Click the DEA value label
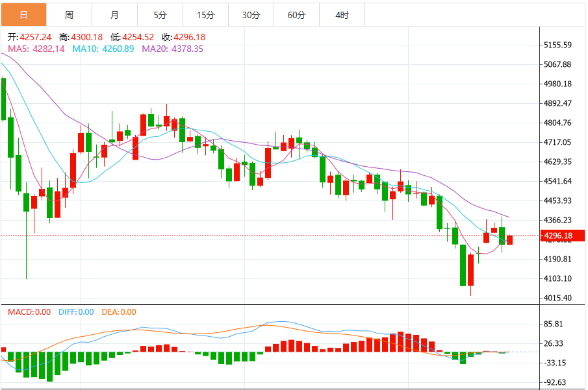The height and width of the screenshot is (390, 588). 119,312
